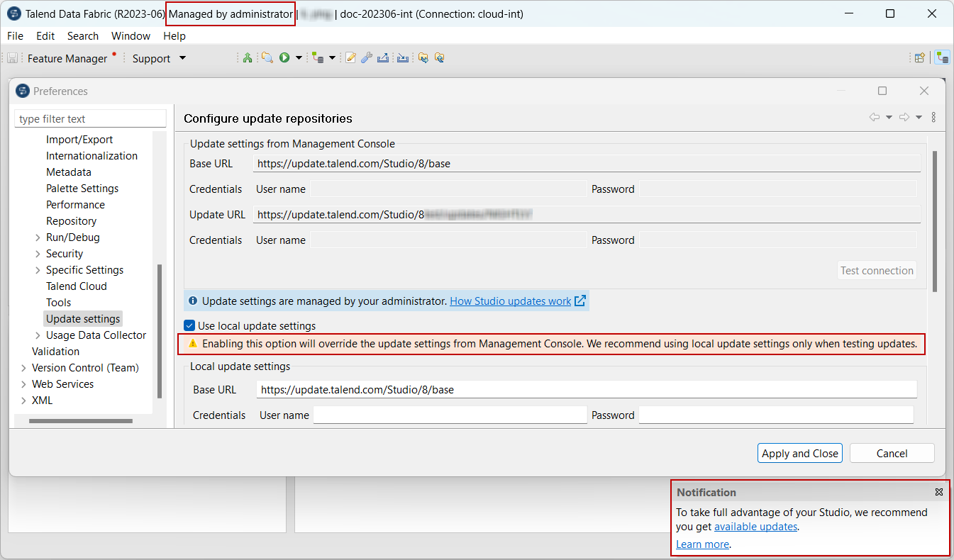Viewport: 954px width, 560px height.
Task: Close the Notification popup
Action: pos(938,492)
